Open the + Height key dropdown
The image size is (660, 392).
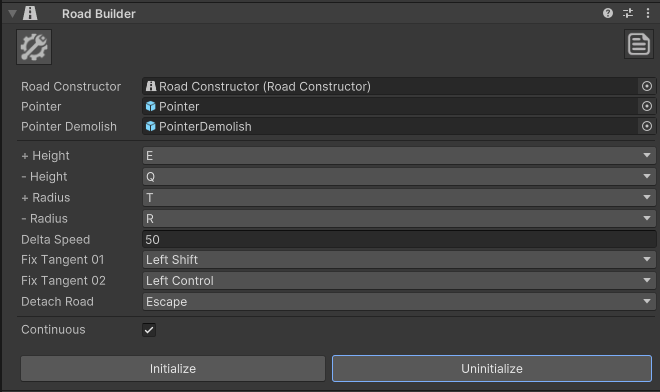399,156
